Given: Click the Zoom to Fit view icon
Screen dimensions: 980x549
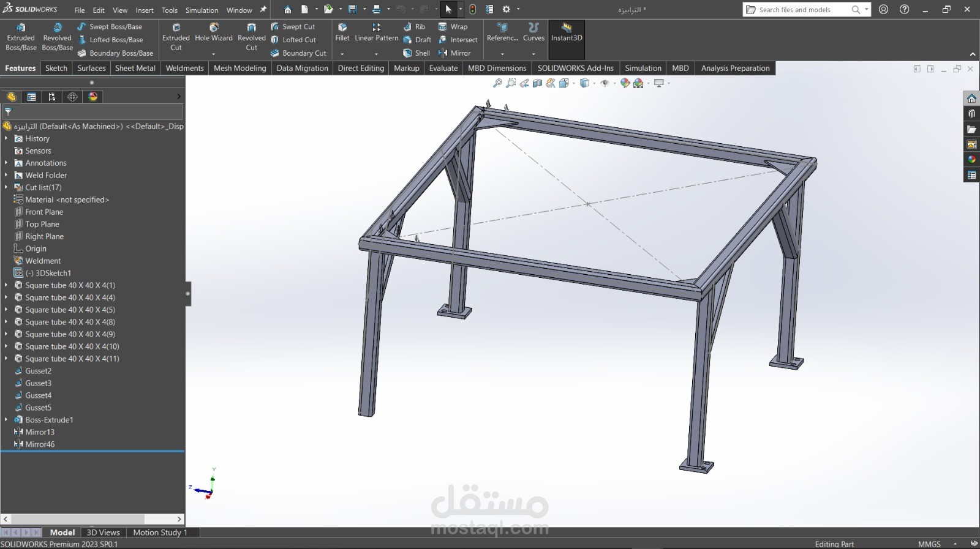Looking at the screenshot, I should [498, 83].
